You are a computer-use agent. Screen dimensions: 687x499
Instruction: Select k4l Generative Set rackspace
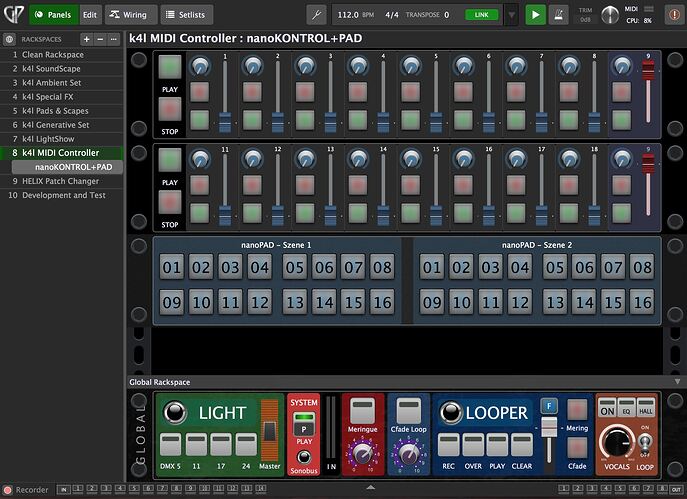[62, 125]
